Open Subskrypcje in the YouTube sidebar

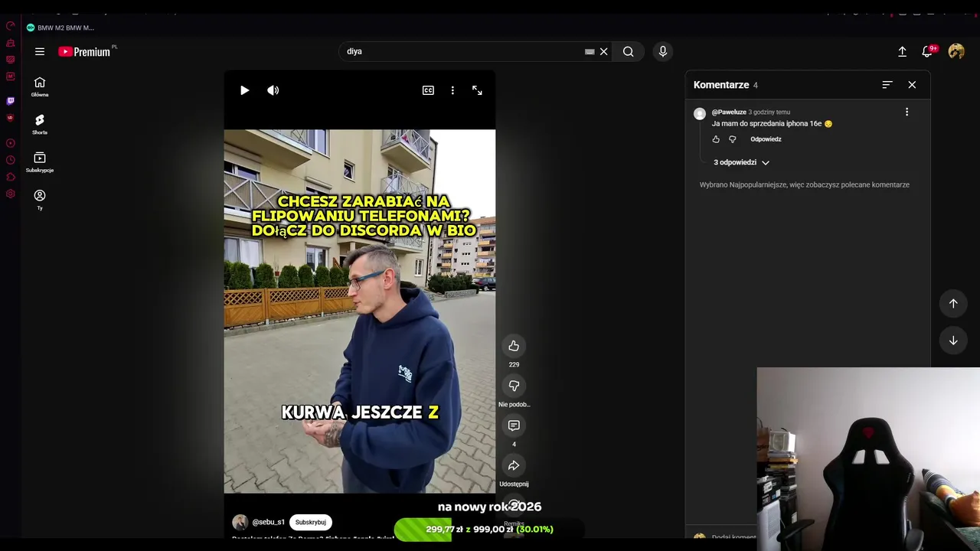point(40,162)
